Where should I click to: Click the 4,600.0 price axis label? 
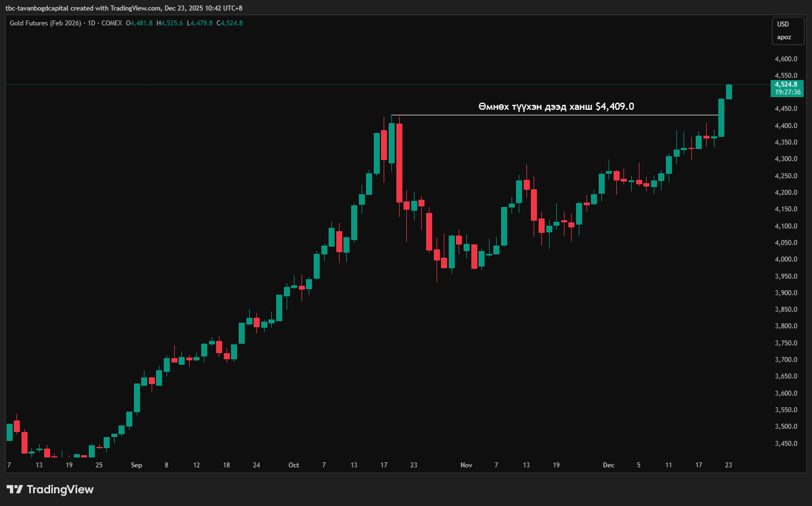click(x=786, y=59)
